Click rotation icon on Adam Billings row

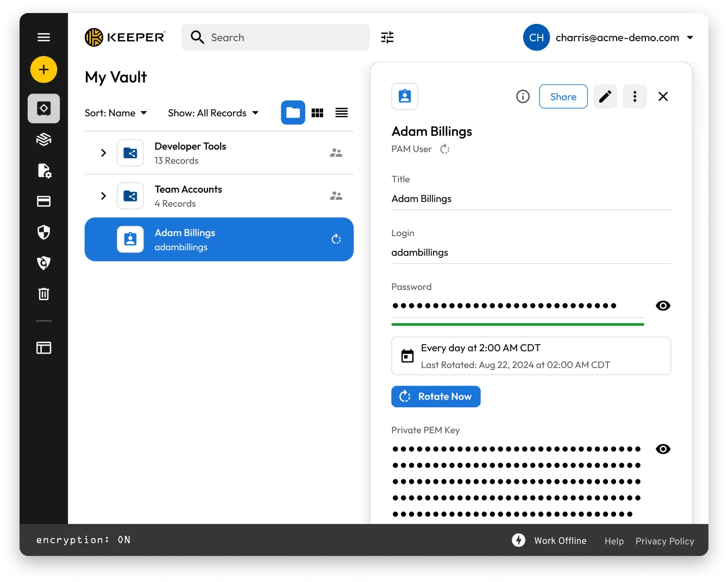[x=336, y=239]
